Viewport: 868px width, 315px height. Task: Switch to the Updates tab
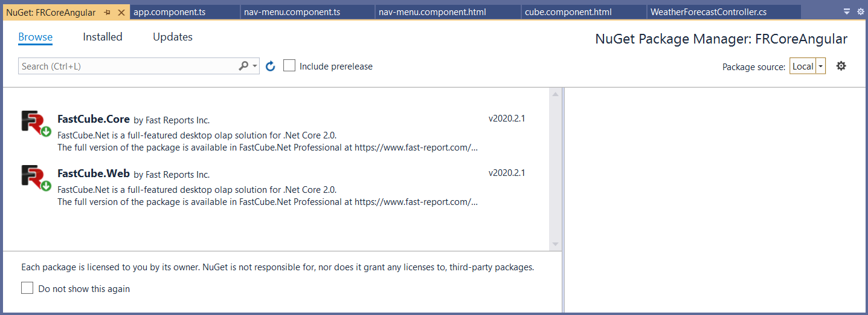click(x=173, y=37)
